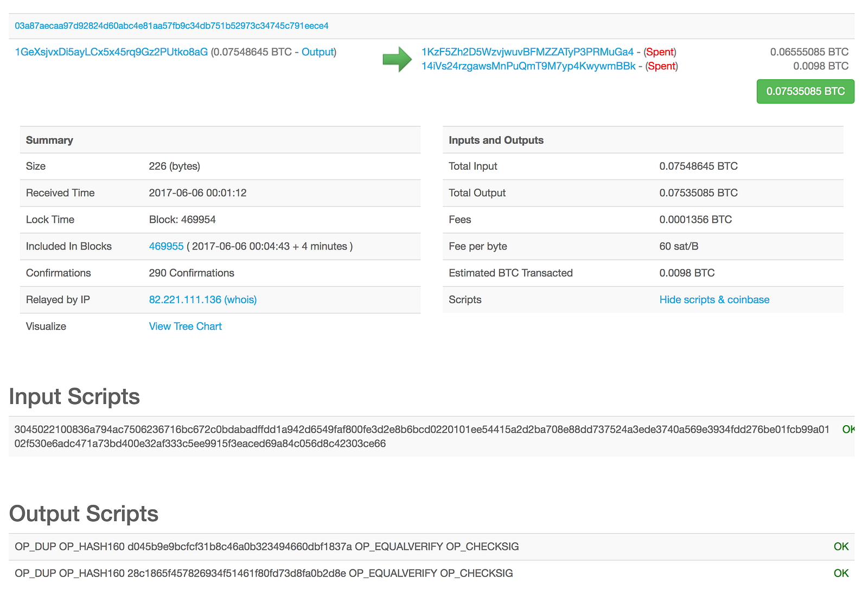Screen dimensions: 868x596
Task: Open View Tree Chart visualization
Action: click(186, 326)
